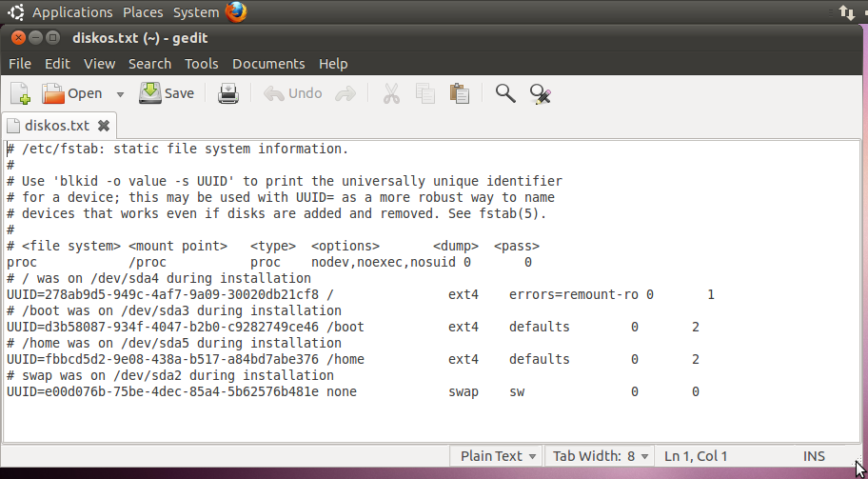
Task: Cut selection with scissors icon
Action: pyautogui.click(x=391, y=93)
